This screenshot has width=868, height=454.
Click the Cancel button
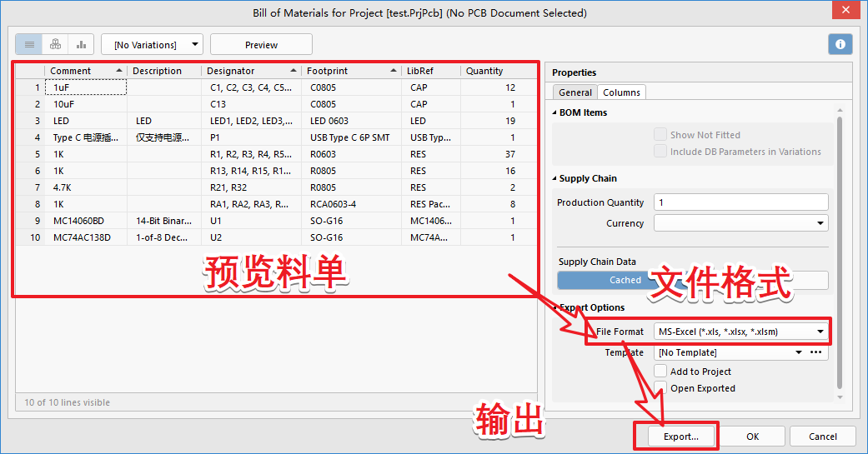823,437
